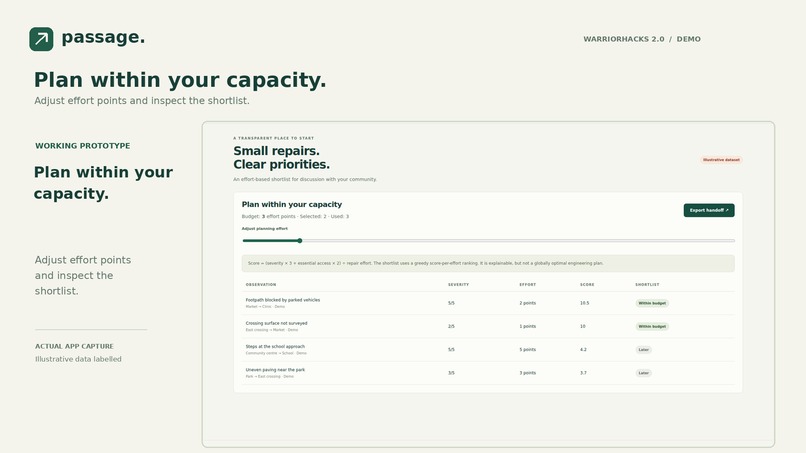Viewport: 806px width, 453px height.
Task: Select the Steps at the school approach row
Action: [488, 350]
